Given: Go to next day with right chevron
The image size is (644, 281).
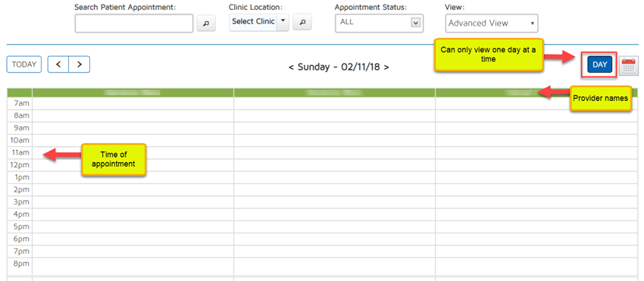Looking at the screenshot, I should (x=80, y=64).
